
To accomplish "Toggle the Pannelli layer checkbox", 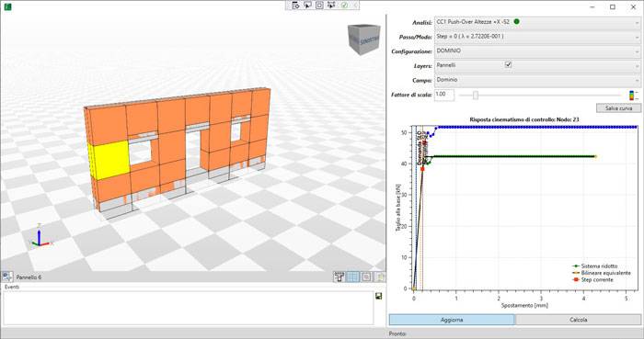I will coord(508,64).
